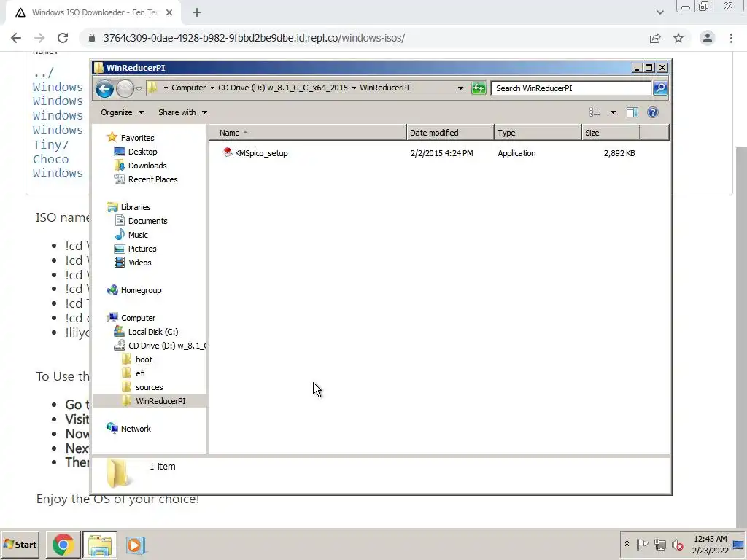
Task: Close the Windows ISO Downloader tab
Action: (x=169, y=13)
